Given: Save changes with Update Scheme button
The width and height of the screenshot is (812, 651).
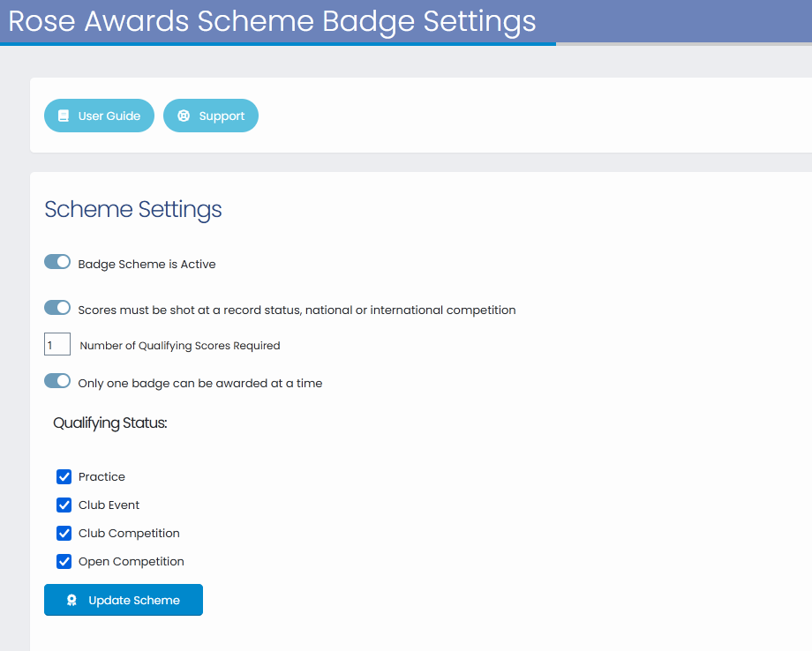Looking at the screenshot, I should click(x=124, y=600).
